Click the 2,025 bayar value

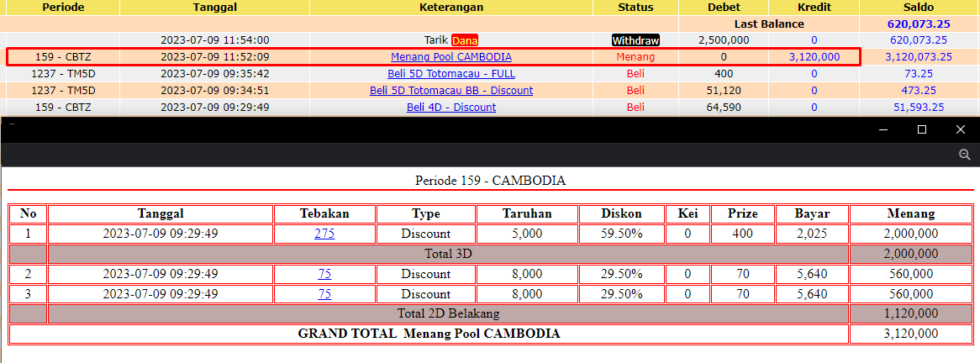click(x=812, y=234)
